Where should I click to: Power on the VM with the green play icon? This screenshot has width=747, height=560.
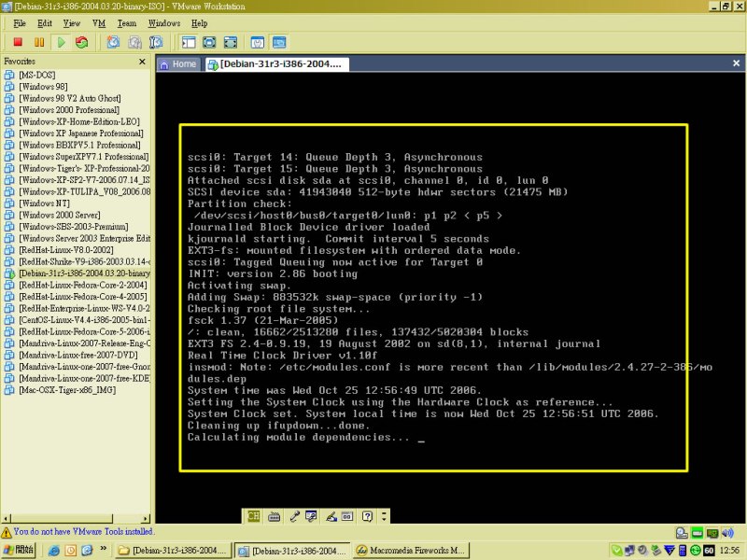tap(61, 42)
